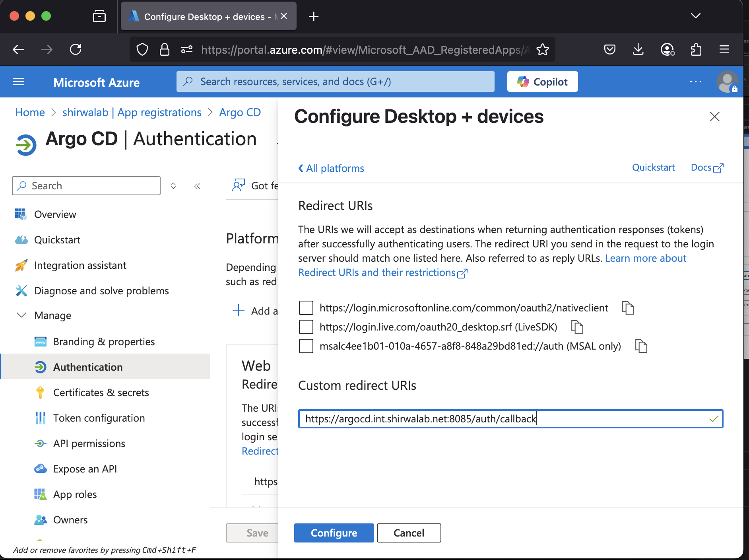This screenshot has height=560, width=749.
Task: Click the feedback person icon
Action: click(239, 185)
